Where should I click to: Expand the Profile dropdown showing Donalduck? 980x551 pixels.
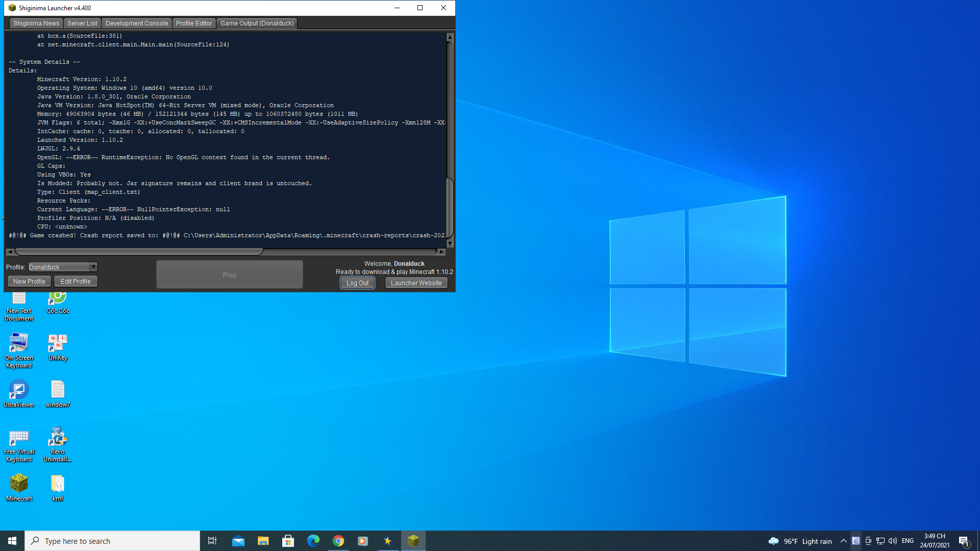93,267
